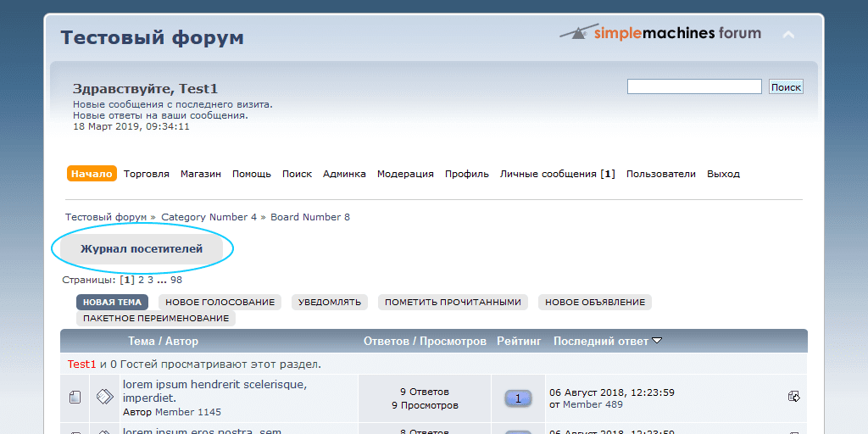The image size is (868, 434).
Task: Go to page 98 of topics
Action: click(x=176, y=280)
